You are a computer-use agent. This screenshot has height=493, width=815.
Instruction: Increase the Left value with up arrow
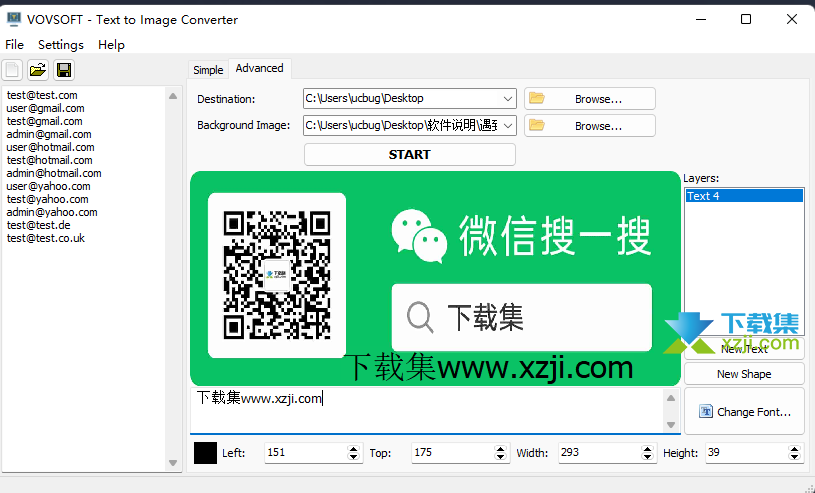coord(353,449)
